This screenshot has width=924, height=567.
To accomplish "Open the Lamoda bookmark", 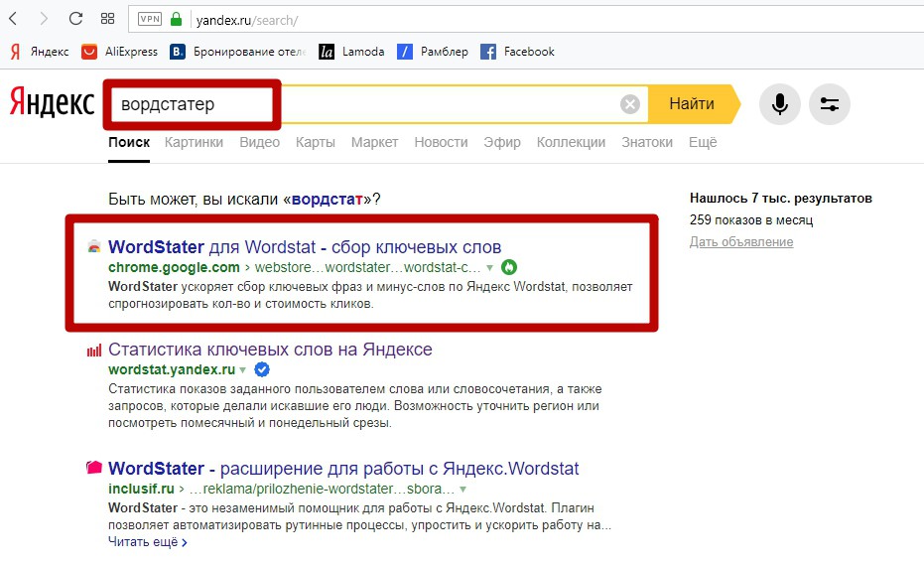I will click(351, 52).
